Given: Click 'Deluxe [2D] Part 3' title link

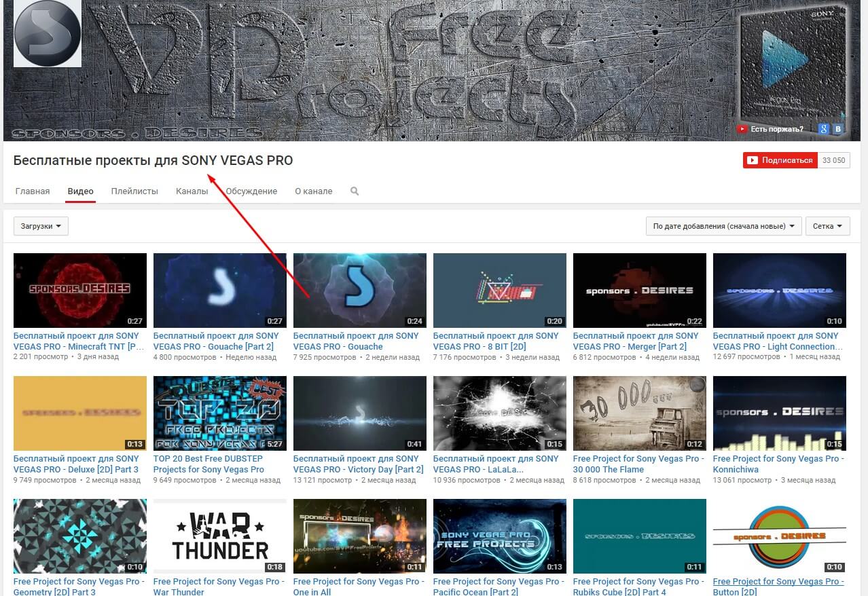Looking at the screenshot, I should click(x=76, y=464).
